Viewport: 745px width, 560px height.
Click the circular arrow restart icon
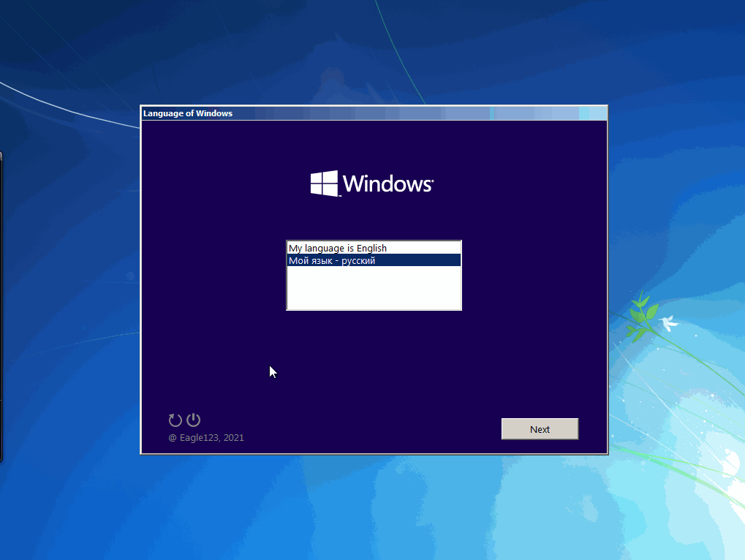pos(175,420)
